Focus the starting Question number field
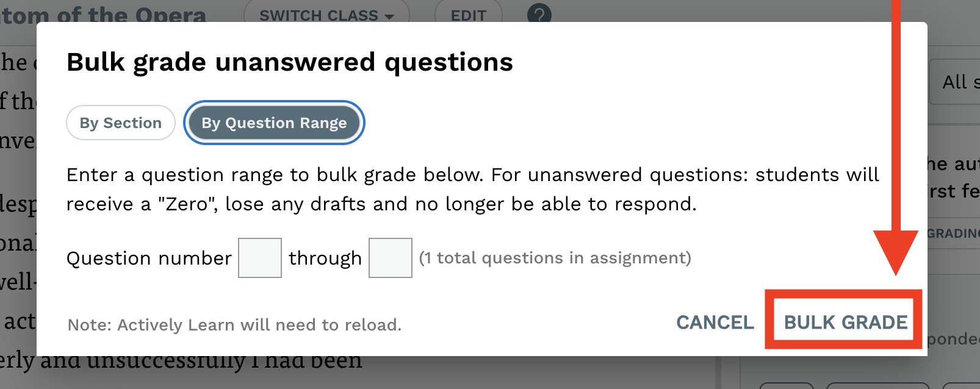The width and height of the screenshot is (980, 389). (260, 258)
